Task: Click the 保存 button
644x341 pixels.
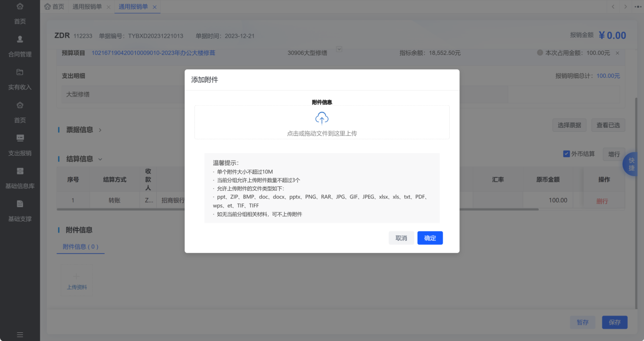Action: (x=614, y=322)
